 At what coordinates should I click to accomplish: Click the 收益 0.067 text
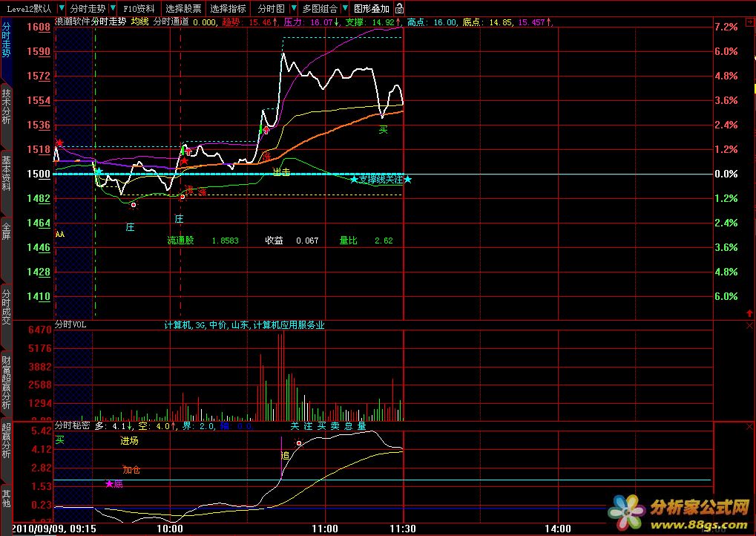pyautogui.click(x=292, y=241)
